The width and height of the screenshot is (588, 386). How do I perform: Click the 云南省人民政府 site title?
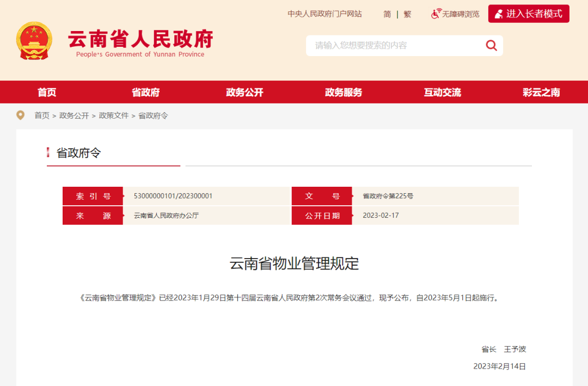(x=140, y=40)
